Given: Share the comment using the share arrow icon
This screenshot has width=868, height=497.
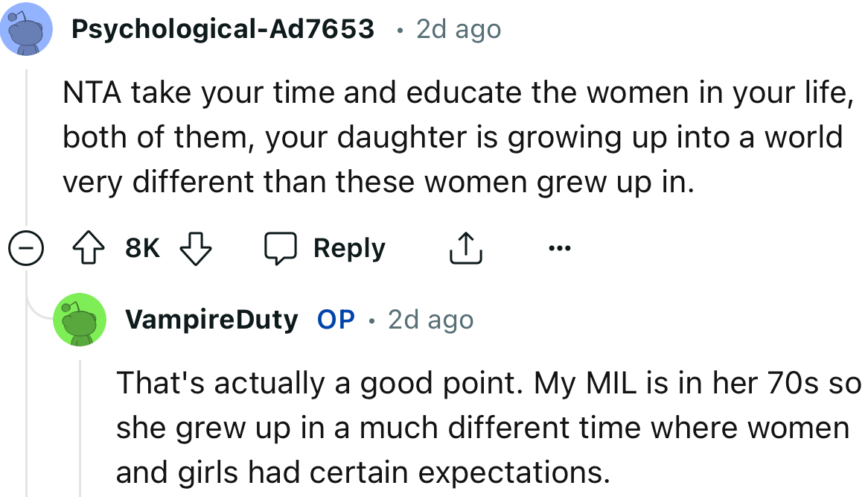Looking at the screenshot, I should (465, 248).
